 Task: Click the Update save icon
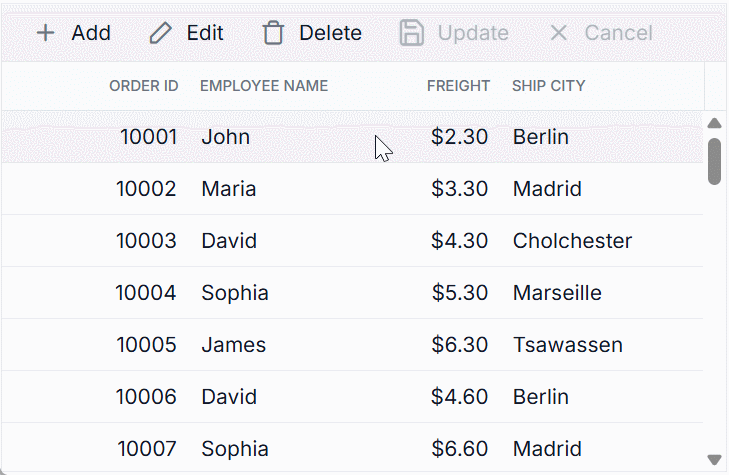coord(412,33)
